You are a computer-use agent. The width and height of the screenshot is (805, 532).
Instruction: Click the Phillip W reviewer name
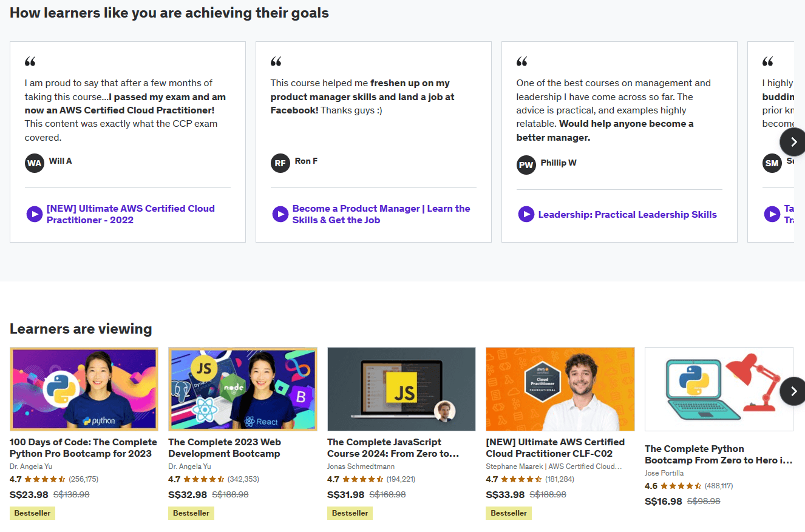(559, 163)
